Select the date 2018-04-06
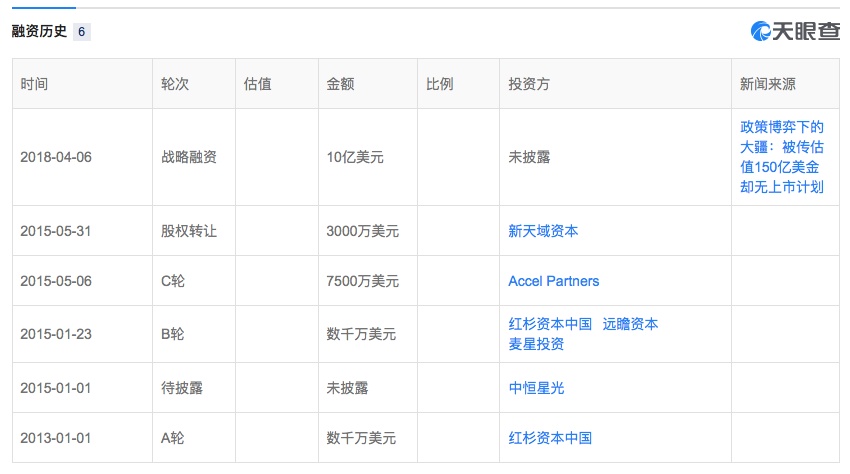 click(56, 157)
